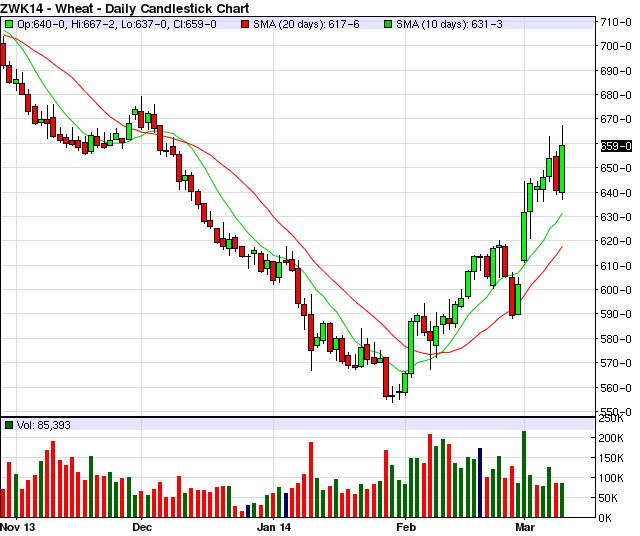The image size is (640, 536).
Task: Click the Vol: 85,393 readout
Action: coord(44,425)
